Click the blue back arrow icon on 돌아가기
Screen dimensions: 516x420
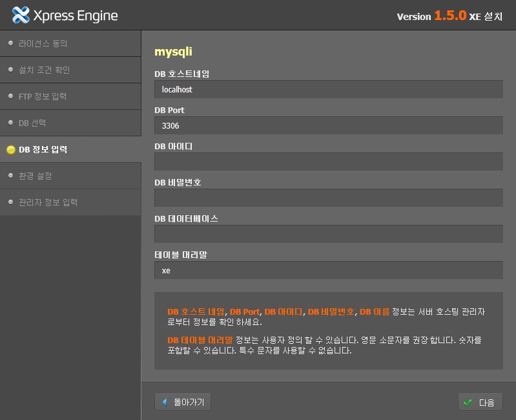point(165,402)
